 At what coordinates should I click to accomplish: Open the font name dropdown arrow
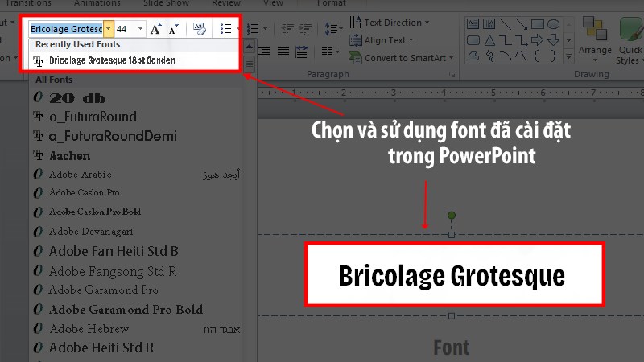[108, 29]
